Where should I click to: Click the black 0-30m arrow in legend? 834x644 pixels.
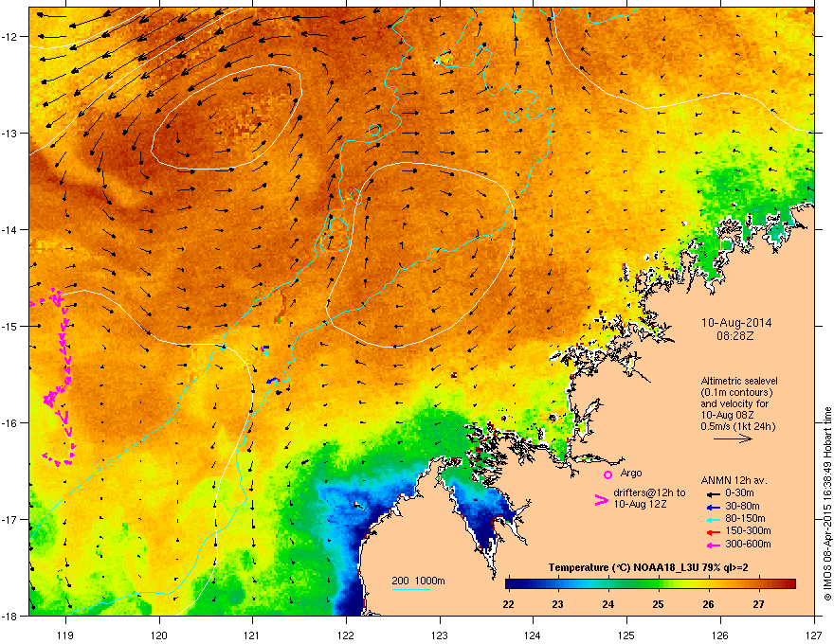tap(714, 493)
